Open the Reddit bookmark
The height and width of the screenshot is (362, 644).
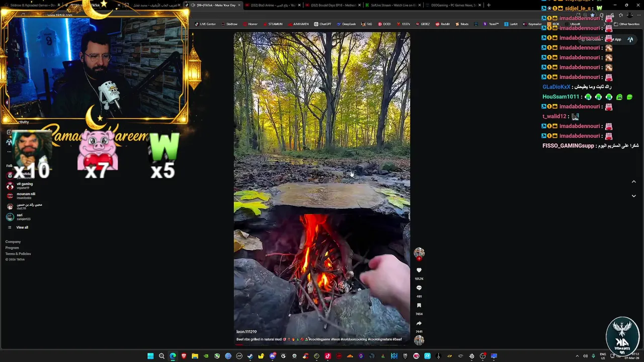[x=442, y=24]
